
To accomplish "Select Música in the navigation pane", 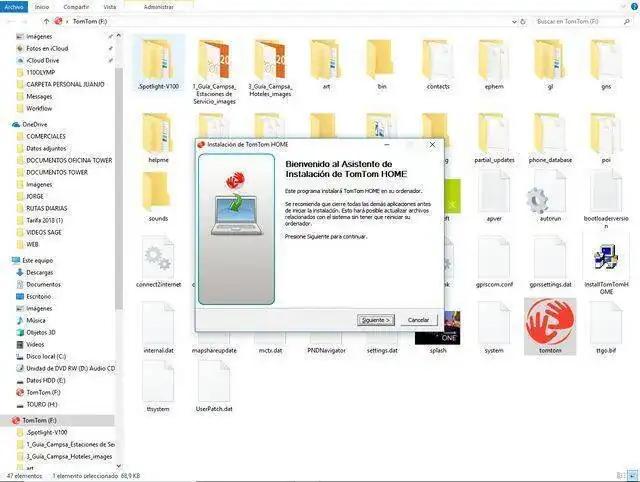I will (36, 321).
